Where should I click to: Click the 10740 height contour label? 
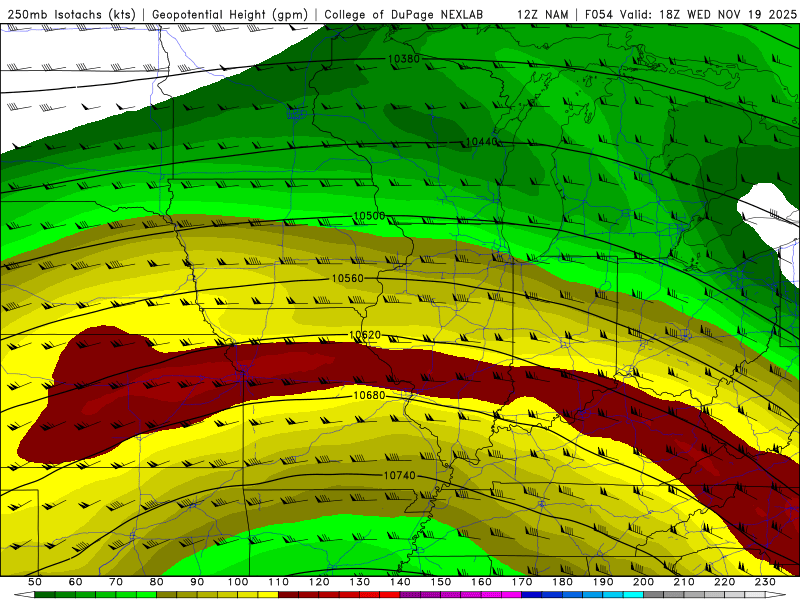[x=399, y=475]
